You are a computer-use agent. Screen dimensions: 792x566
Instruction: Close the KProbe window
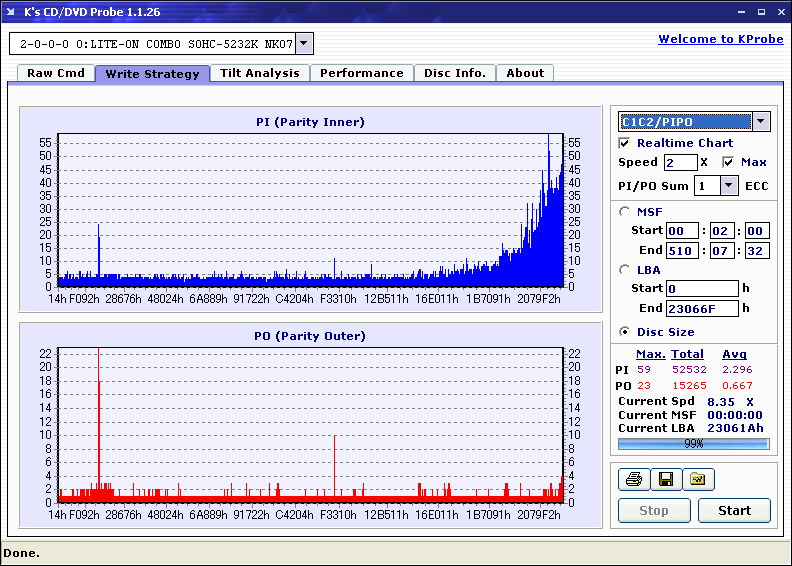pos(781,12)
